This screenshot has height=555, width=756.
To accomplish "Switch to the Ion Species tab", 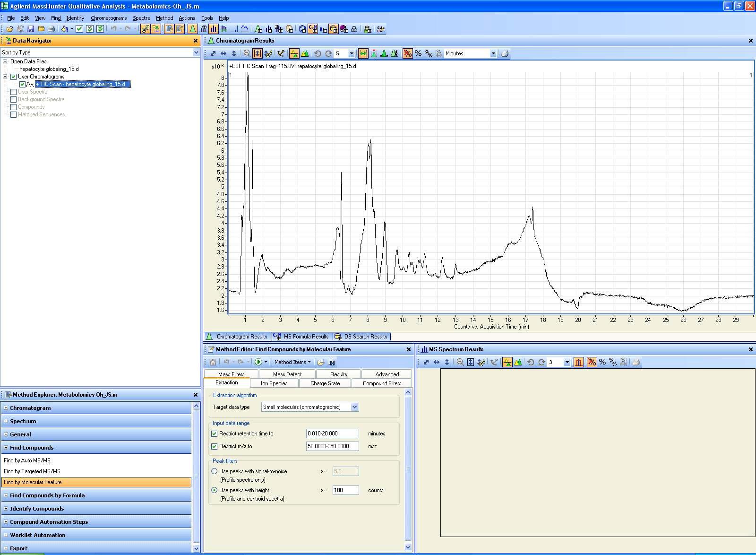I will [274, 383].
